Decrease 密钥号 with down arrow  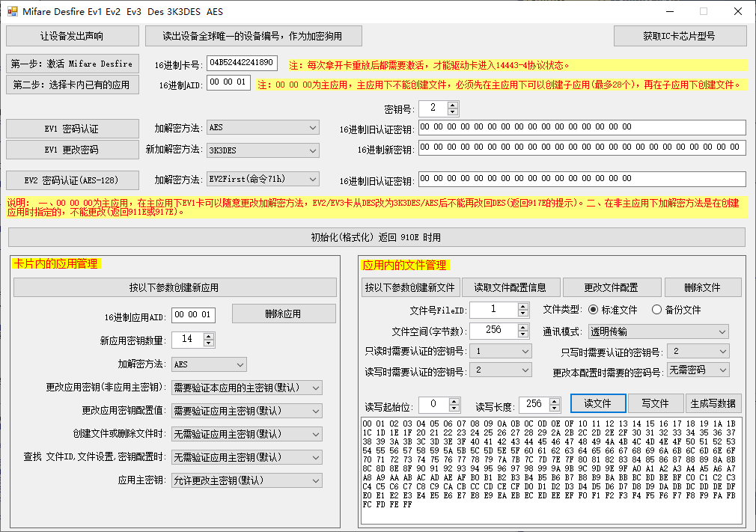coord(452,111)
